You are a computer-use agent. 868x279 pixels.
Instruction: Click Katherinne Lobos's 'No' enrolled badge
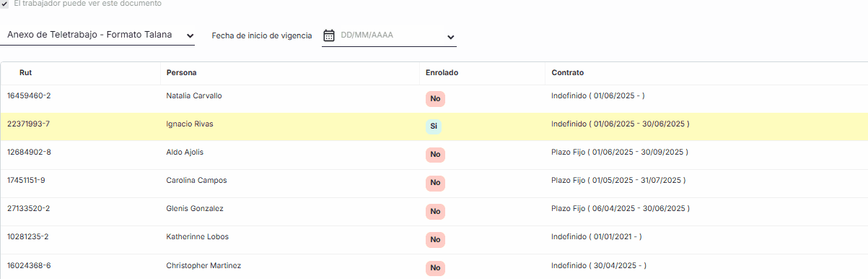pyautogui.click(x=435, y=239)
